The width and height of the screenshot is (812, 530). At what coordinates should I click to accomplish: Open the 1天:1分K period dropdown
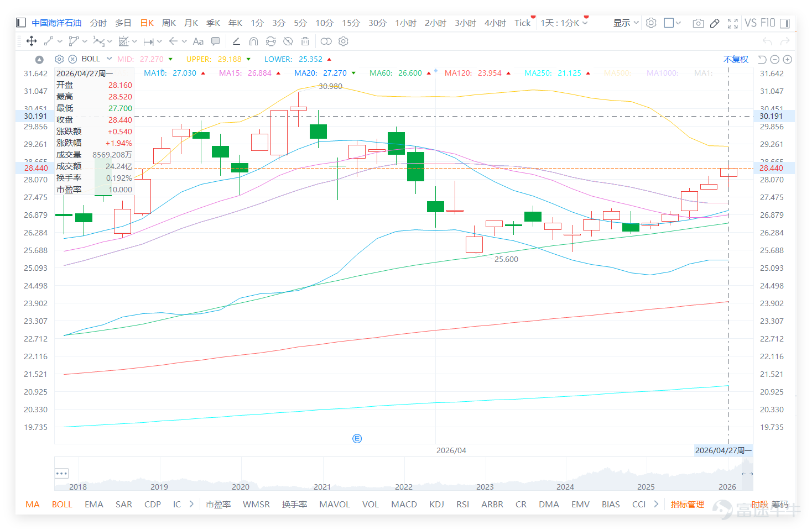(x=564, y=23)
